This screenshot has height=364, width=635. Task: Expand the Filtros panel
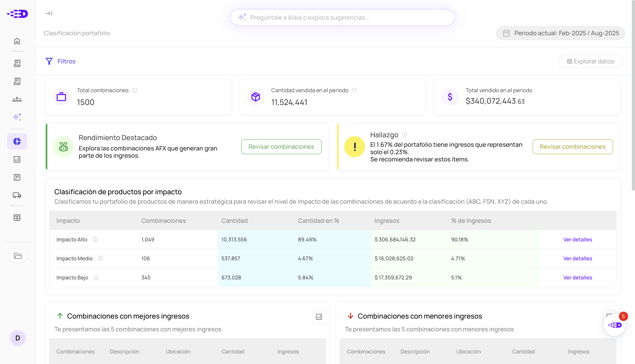(x=61, y=61)
